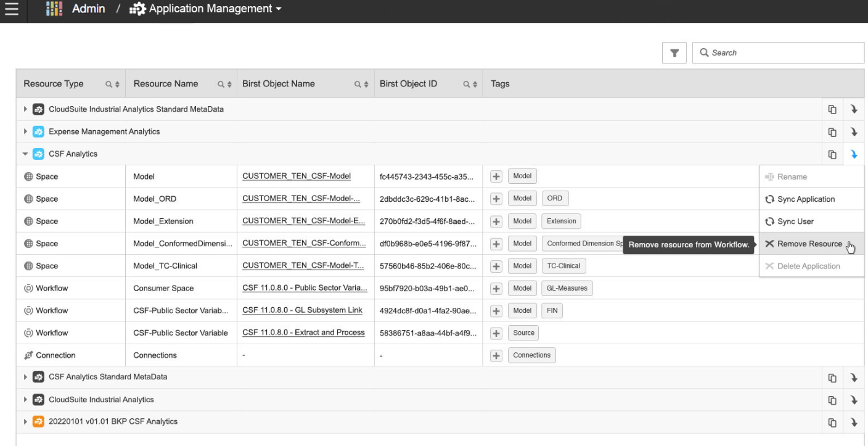The width and height of the screenshot is (868, 446).
Task: Open CSF 11.0.8.0 - GL Subsystem Link
Action: [x=303, y=310]
